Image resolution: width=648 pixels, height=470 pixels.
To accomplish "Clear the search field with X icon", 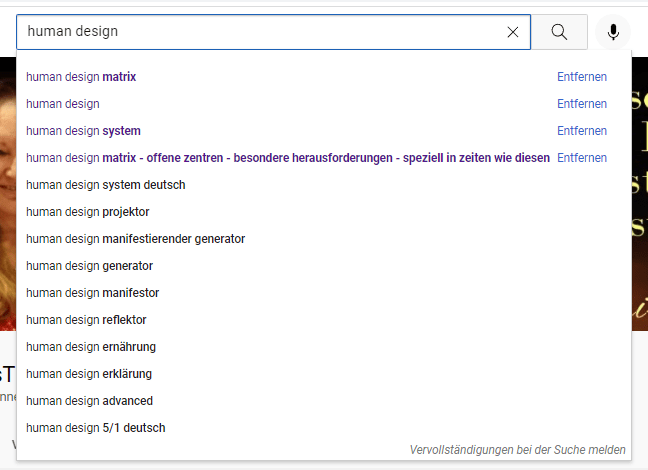I will click(513, 32).
